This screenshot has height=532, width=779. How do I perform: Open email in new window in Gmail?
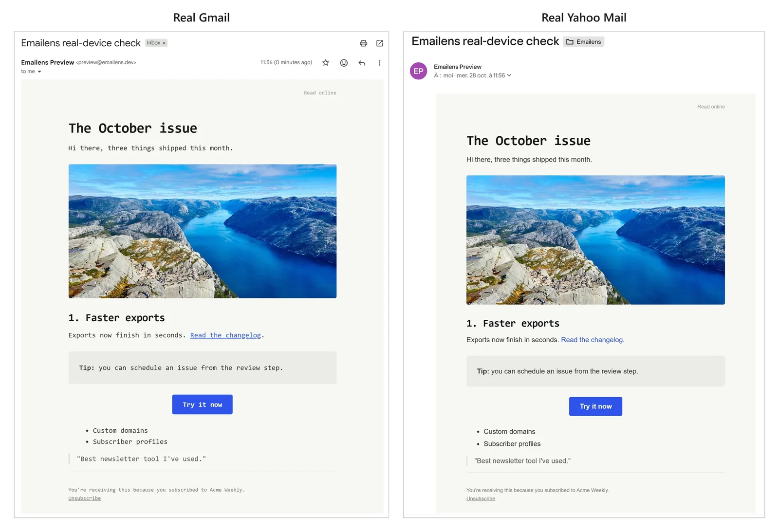[x=380, y=43]
